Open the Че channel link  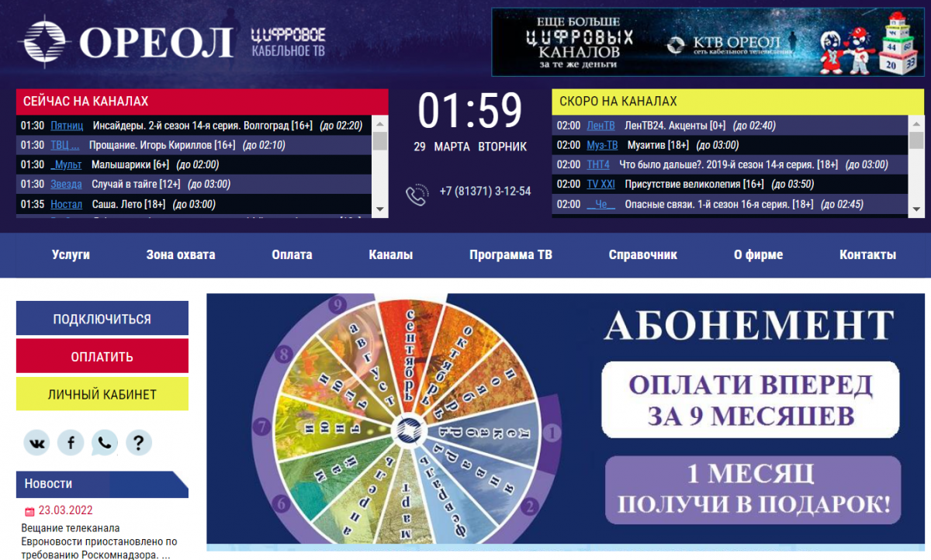point(600,204)
